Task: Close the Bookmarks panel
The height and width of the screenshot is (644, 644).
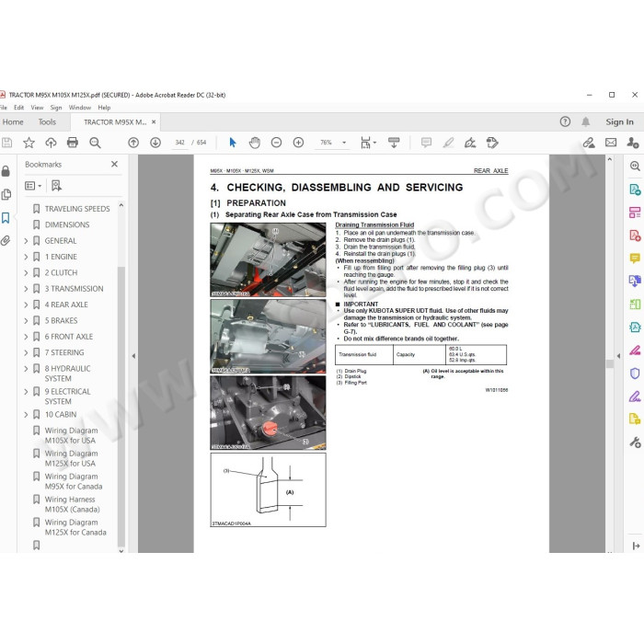Action: coord(115,165)
